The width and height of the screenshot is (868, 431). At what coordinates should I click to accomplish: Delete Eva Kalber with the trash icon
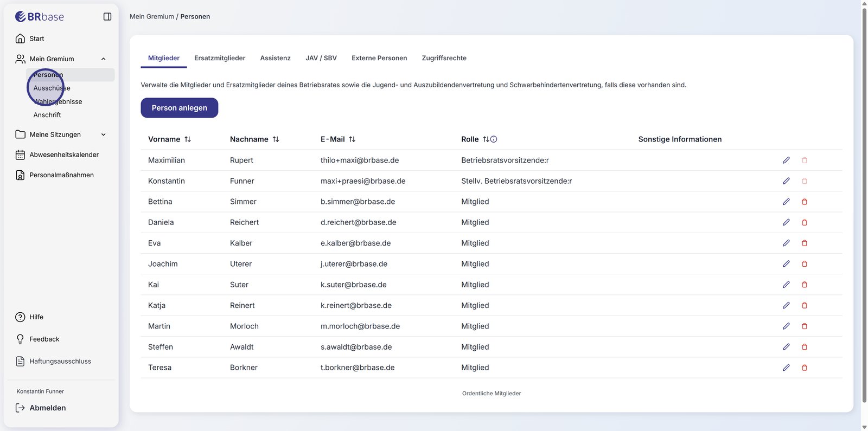[805, 243]
